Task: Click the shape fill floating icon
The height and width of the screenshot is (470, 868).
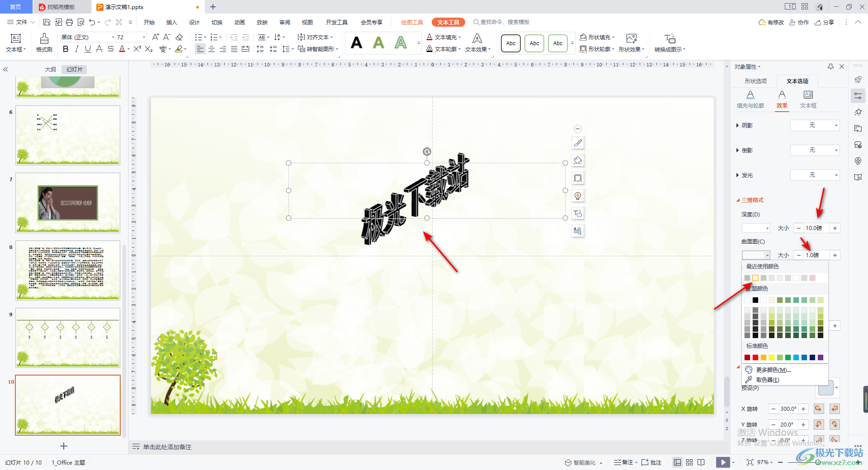Action: click(578, 160)
